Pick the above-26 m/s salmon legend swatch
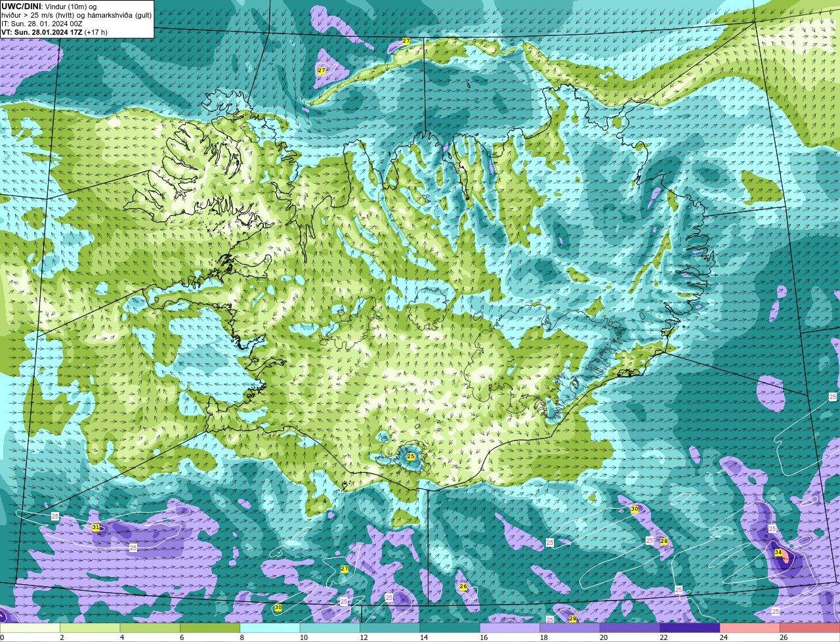 coord(810,628)
